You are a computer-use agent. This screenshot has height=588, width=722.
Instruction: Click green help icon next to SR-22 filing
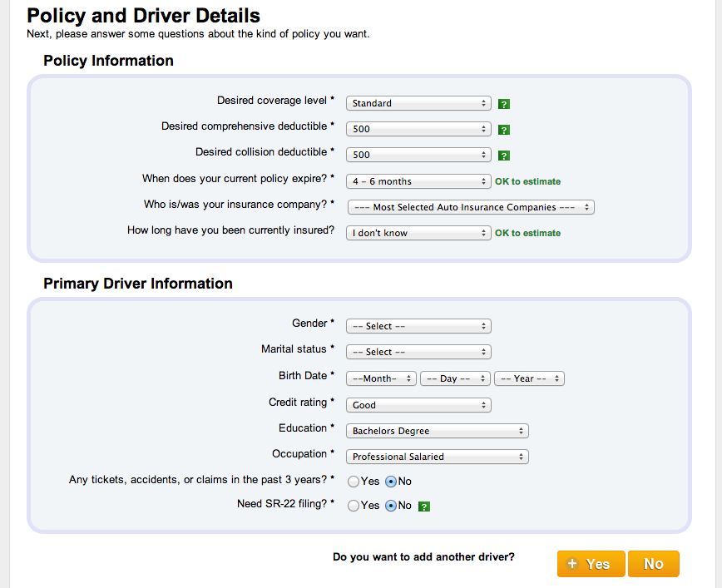click(424, 506)
